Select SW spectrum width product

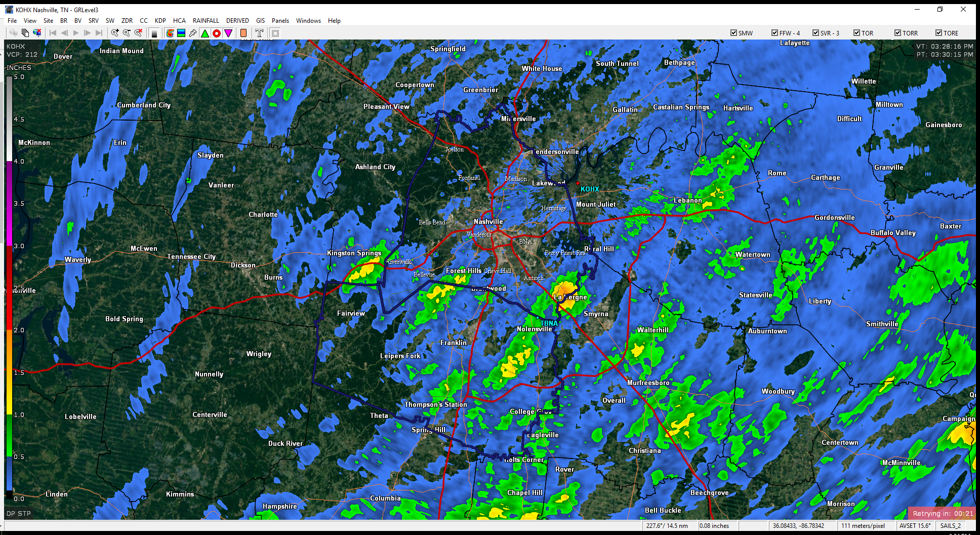[110, 21]
